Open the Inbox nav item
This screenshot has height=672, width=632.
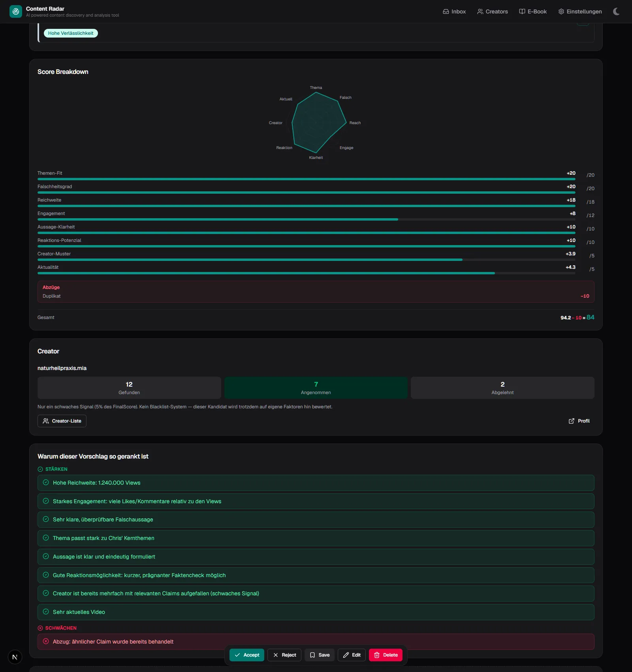(x=454, y=11)
